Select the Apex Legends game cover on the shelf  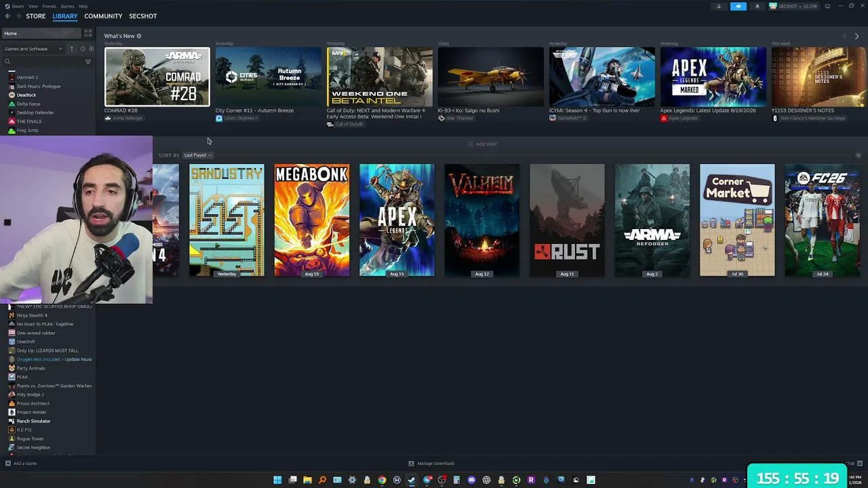(x=397, y=220)
